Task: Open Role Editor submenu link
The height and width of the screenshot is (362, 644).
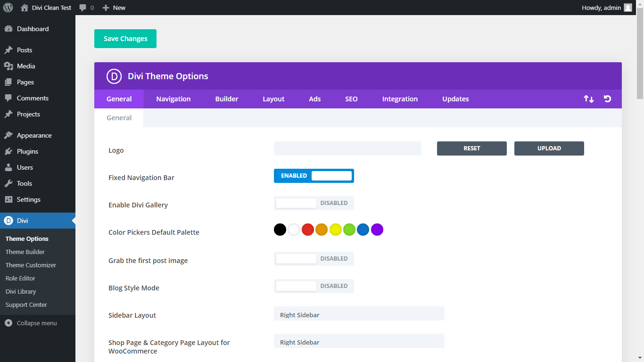Action: pos(20,278)
